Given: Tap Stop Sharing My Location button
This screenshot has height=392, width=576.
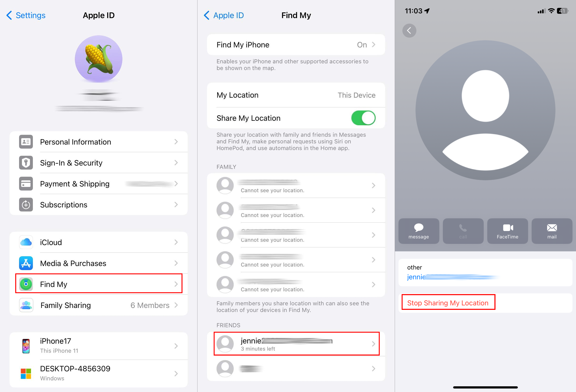Looking at the screenshot, I should point(447,302).
